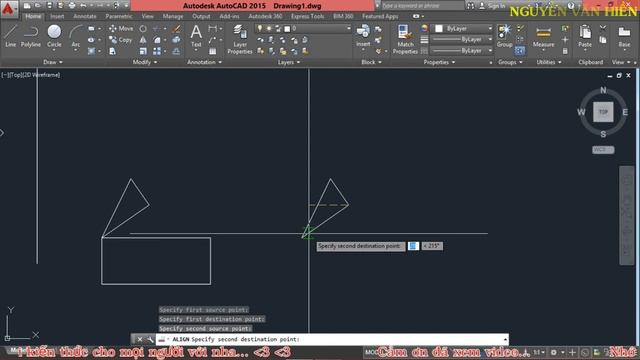Click the command line customize wrench button
This screenshot has width=640, height=360.
coord(150,339)
